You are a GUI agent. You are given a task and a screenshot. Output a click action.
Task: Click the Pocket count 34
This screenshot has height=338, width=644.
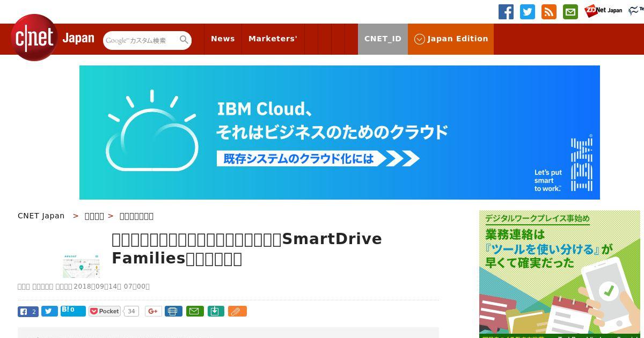click(x=131, y=311)
